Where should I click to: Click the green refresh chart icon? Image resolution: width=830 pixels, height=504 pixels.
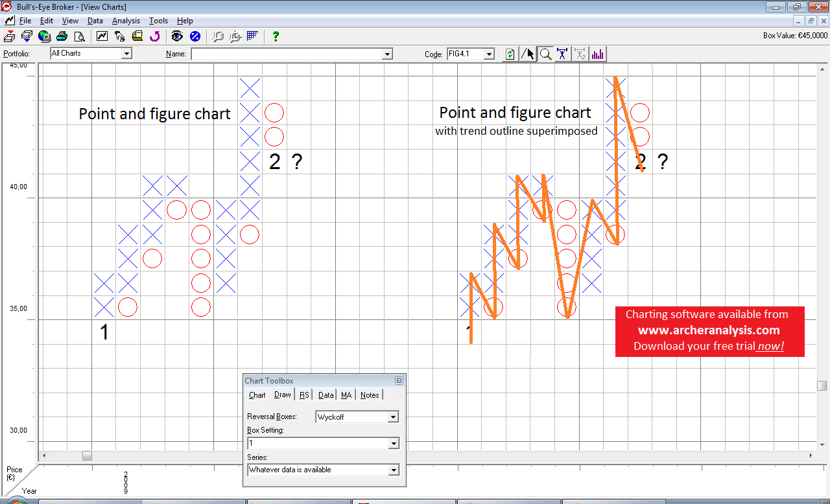[510, 54]
